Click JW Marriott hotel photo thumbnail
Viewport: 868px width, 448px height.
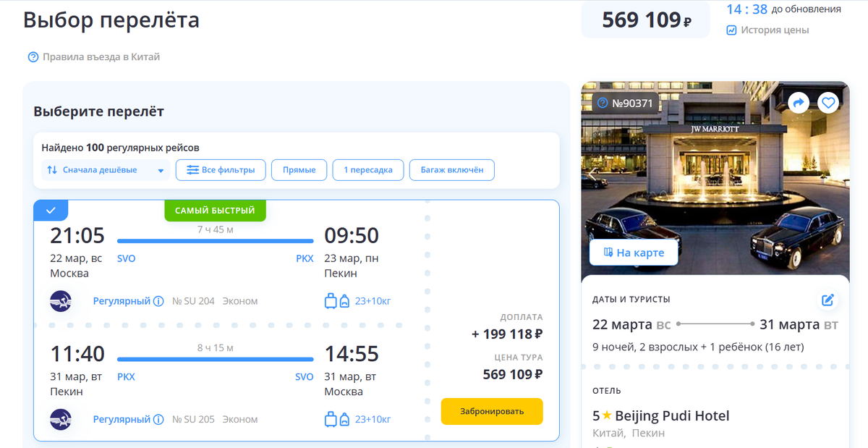[715, 177]
